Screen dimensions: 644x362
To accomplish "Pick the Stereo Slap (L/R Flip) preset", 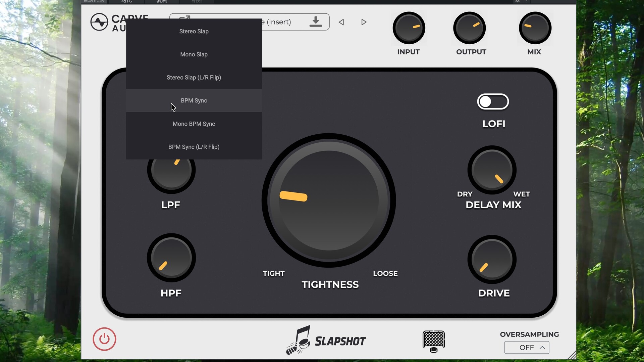I will (x=194, y=78).
